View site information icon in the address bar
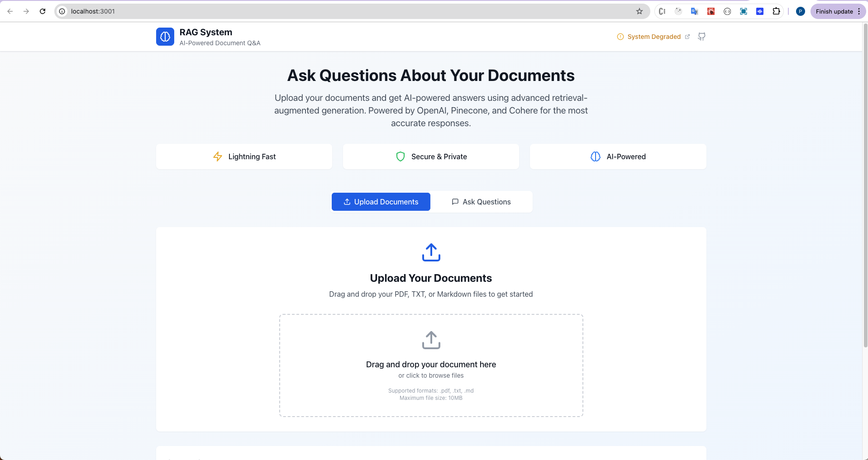 click(x=62, y=11)
